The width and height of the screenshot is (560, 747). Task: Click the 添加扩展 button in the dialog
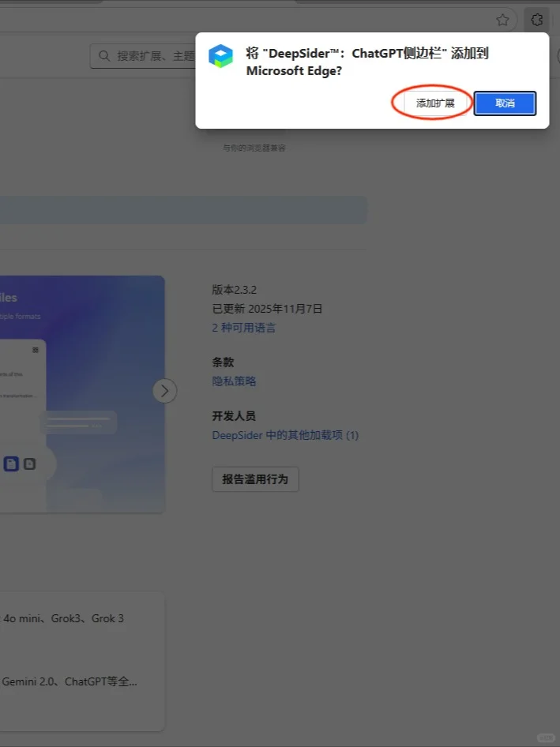[x=435, y=103]
